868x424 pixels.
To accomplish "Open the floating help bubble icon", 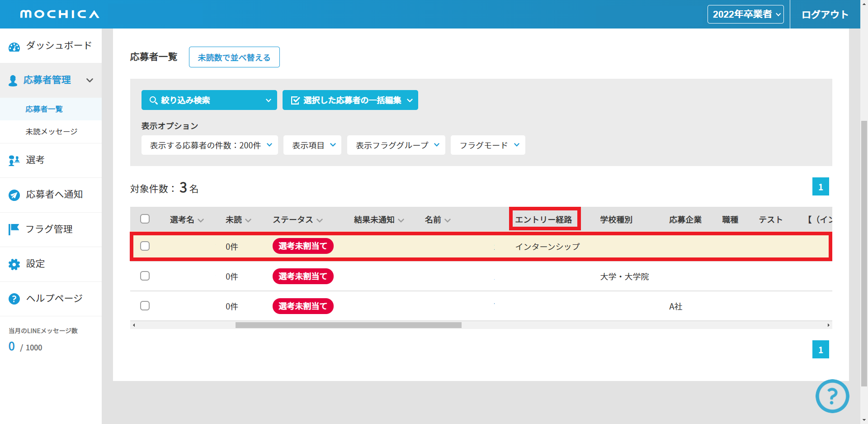I will (x=832, y=396).
